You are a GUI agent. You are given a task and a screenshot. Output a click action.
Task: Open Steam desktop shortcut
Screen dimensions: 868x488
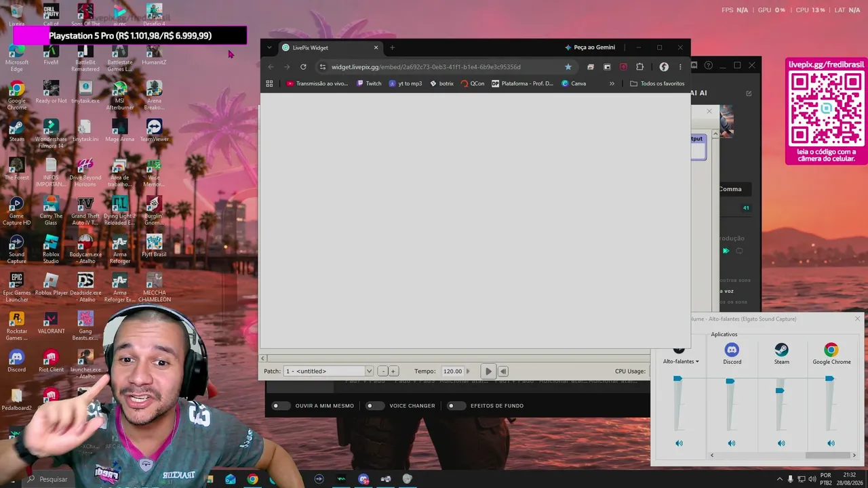[16, 131]
